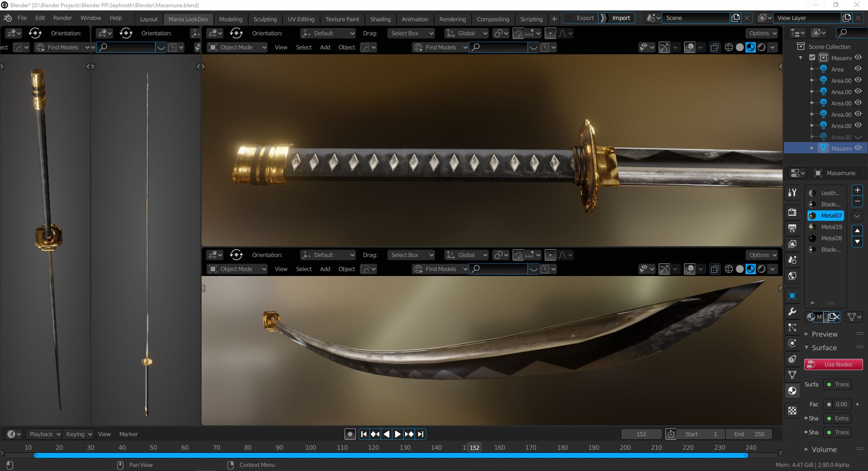The width and height of the screenshot is (868, 471).
Task: Open the Window menu
Action: pos(90,18)
